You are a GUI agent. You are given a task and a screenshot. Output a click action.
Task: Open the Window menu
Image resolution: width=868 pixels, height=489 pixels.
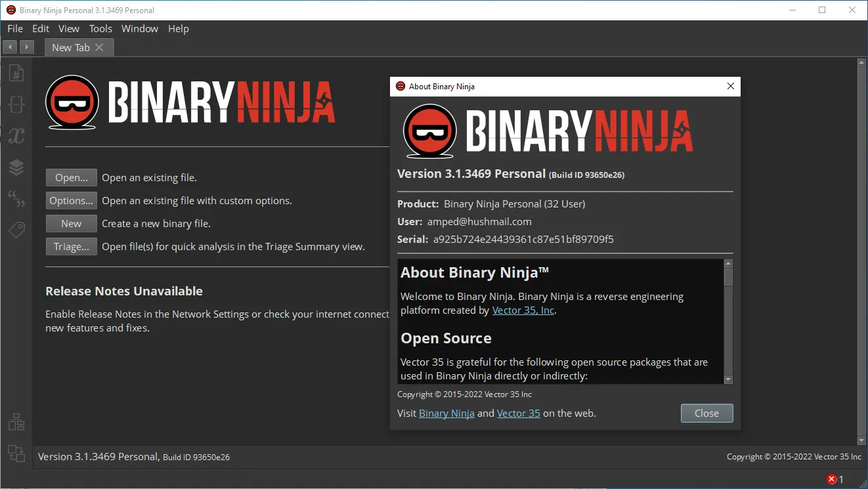tap(140, 28)
